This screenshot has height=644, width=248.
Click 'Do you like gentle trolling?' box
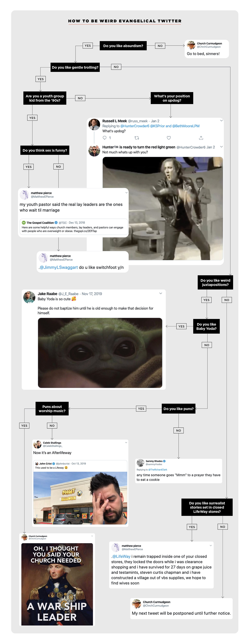coord(75,67)
